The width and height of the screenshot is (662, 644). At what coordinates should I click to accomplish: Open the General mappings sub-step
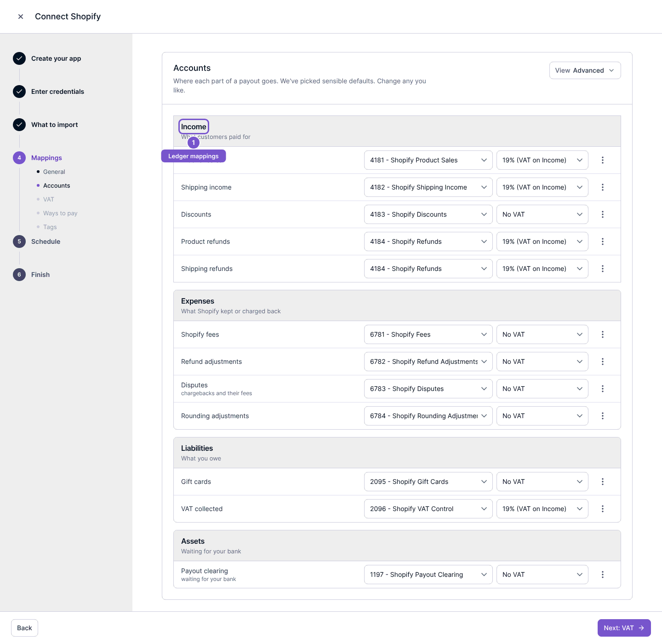coord(54,172)
